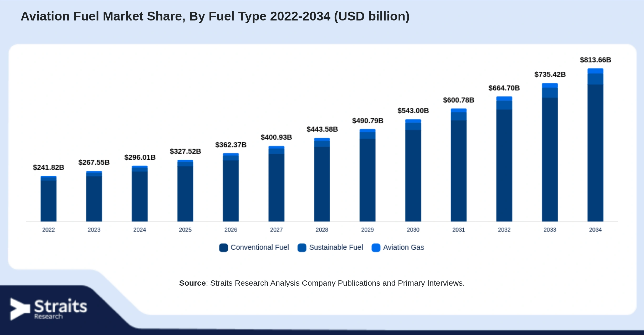Select the 2022 bar in the chart
Viewport: 644px width, 335px height.
(48, 199)
